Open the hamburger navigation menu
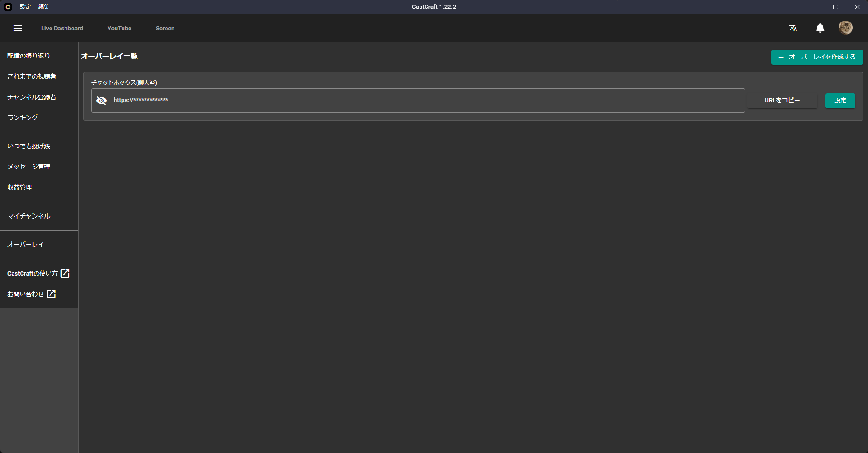The height and width of the screenshot is (453, 868). click(18, 28)
